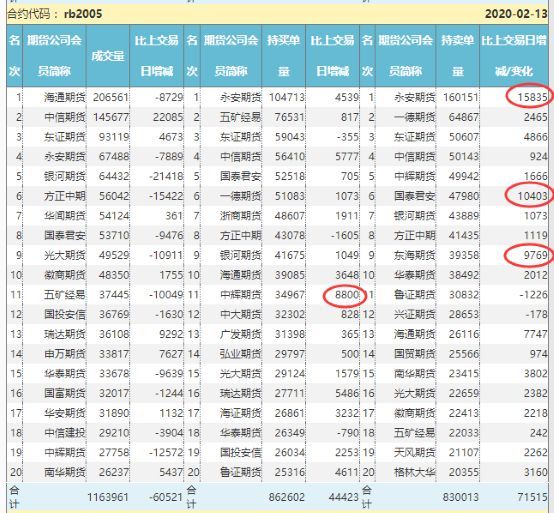Click long position value 104713
This screenshot has width=554, height=513.
coord(287,97)
